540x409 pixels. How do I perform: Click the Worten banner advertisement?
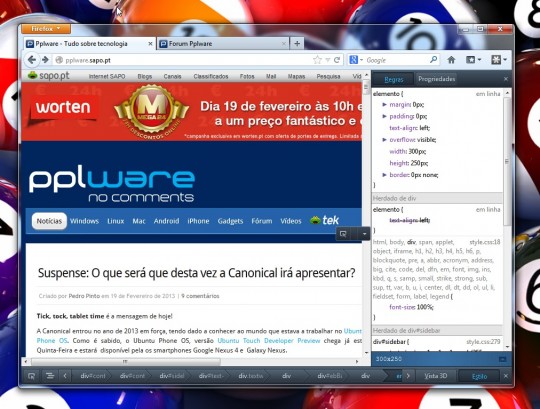click(191, 112)
